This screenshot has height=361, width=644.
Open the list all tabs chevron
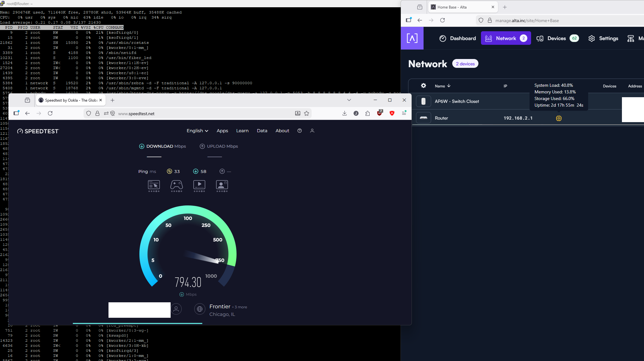pyautogui.click(x=349, y=100)
